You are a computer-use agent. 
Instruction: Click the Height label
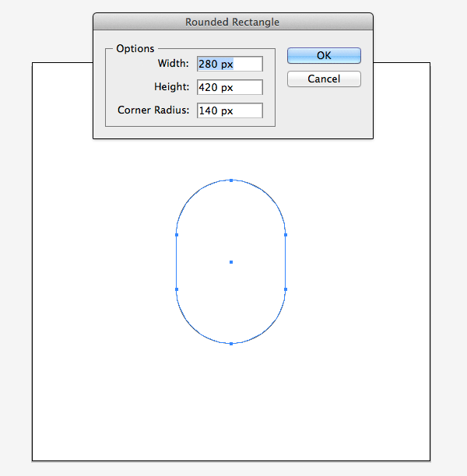(172, 87)
